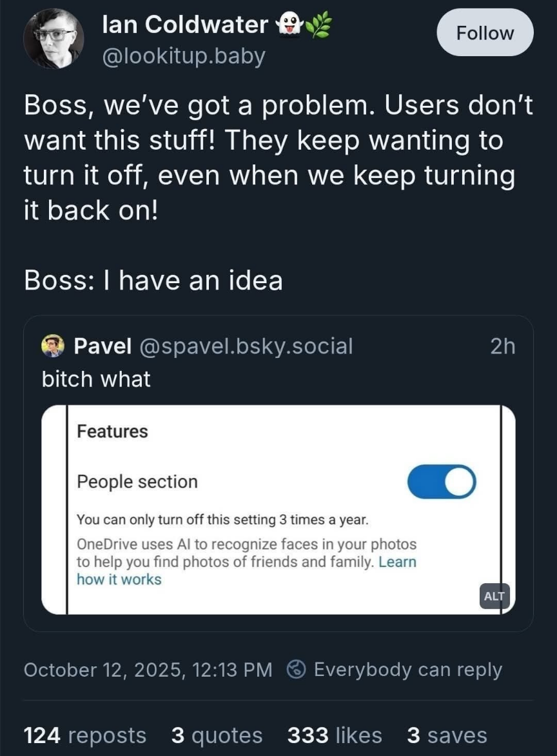View the 124 reposts list
The height and width of the screenshot is (756, 557).
85,735
